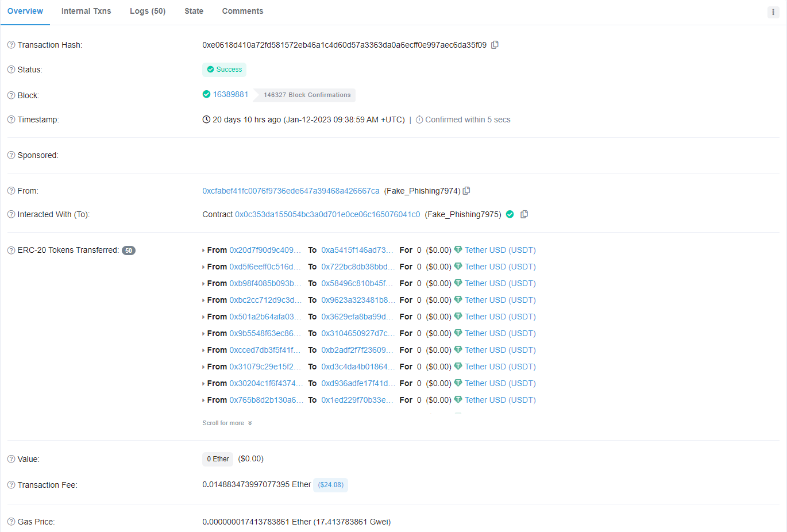The width and height of the screenshot is (787, 532).
Task: Expand transfer row from 0x765b8d2b130a6
Action: 203,400
